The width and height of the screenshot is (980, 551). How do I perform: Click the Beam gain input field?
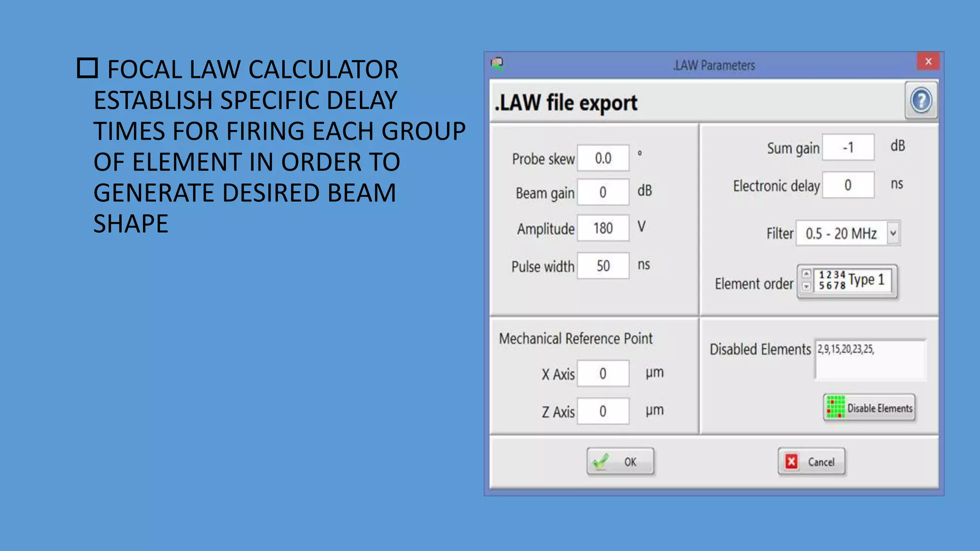tap(603, 192)
